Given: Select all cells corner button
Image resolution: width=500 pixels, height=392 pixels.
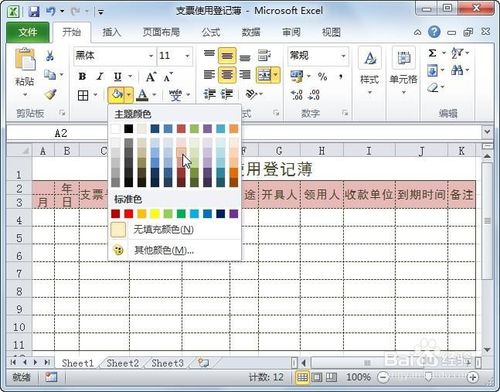Looking at the screenshot, I should click(19, 150).
